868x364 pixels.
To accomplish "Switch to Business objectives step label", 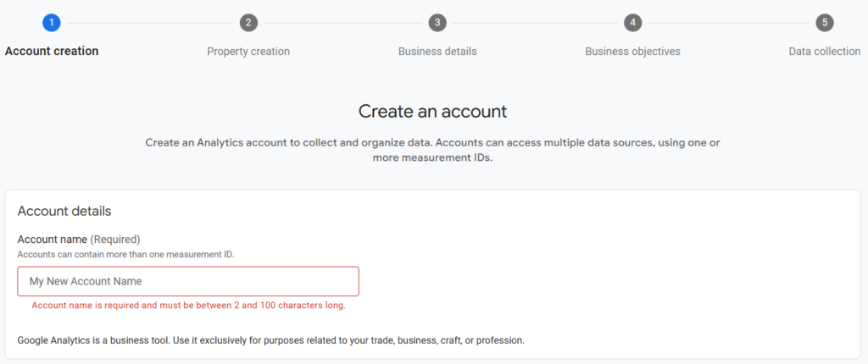I will [x=632, y=52].
